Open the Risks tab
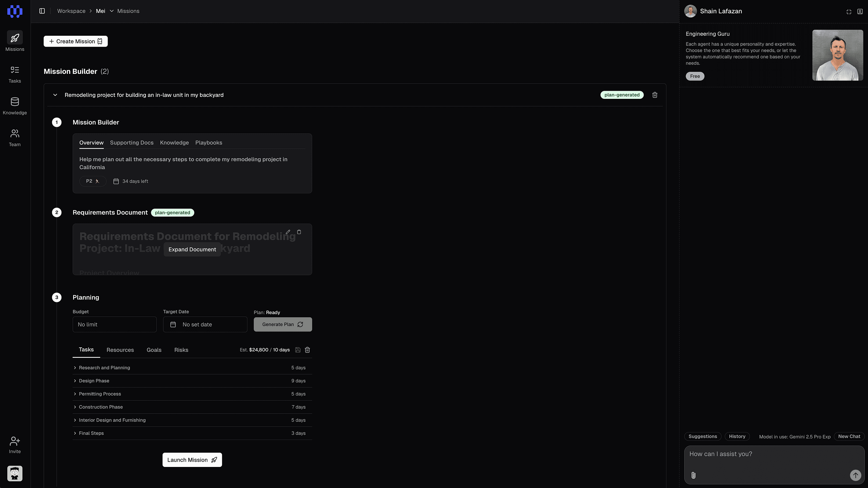The image size is (868, 488). point(181,350)
